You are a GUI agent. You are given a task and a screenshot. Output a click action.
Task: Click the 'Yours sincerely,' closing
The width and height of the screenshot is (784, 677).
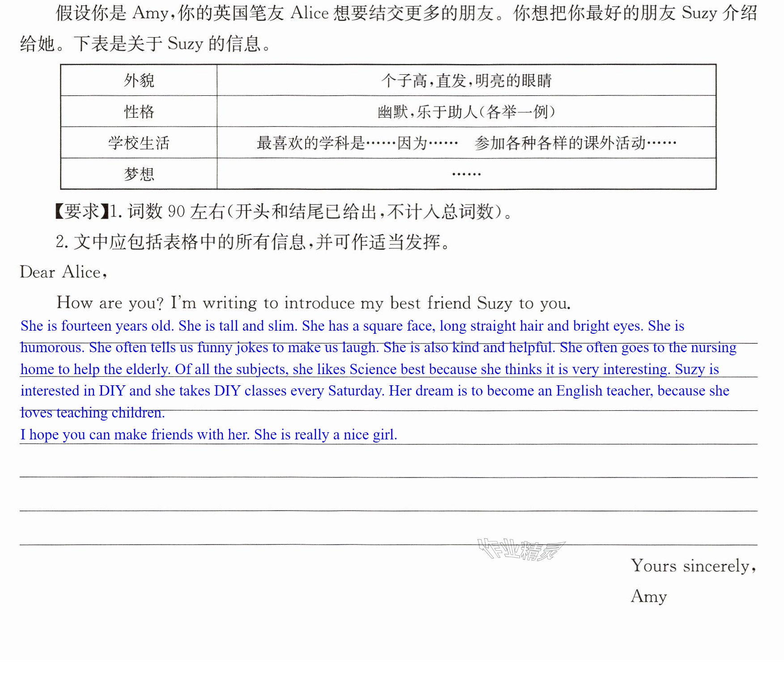pyautogui.click(x=694, y=566)
